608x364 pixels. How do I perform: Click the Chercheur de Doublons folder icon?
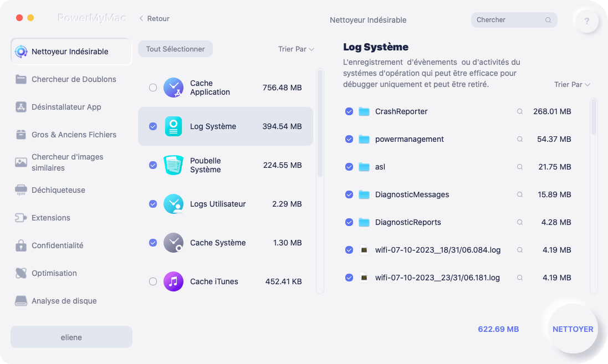point(21,79)
